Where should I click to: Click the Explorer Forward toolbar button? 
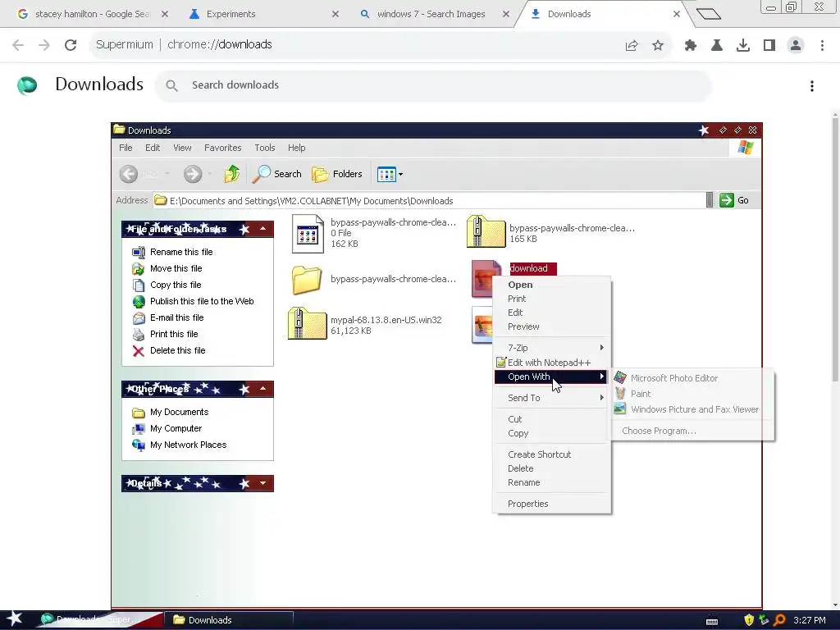pos(193,174)
